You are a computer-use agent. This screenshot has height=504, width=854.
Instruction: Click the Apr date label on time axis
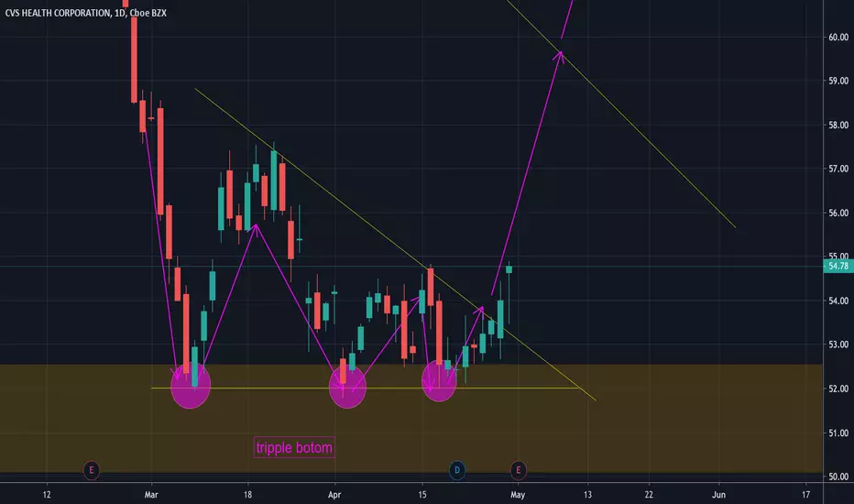pyautogui.click(x=334, y=495)
